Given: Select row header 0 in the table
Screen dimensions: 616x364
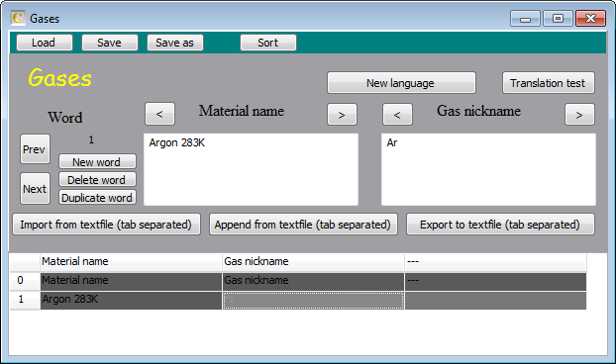Looking at the screenshot, I should [x=25, y=281].
